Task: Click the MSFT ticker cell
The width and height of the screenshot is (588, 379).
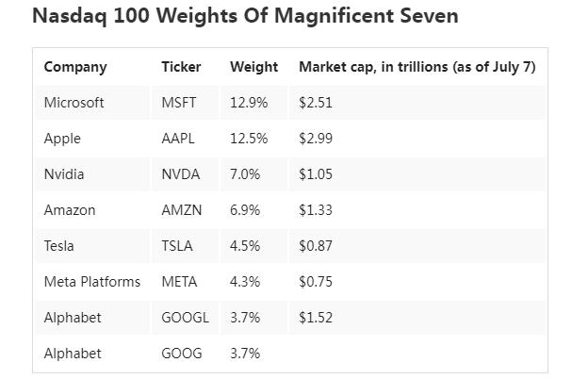Action: click(x=179, y=103)
